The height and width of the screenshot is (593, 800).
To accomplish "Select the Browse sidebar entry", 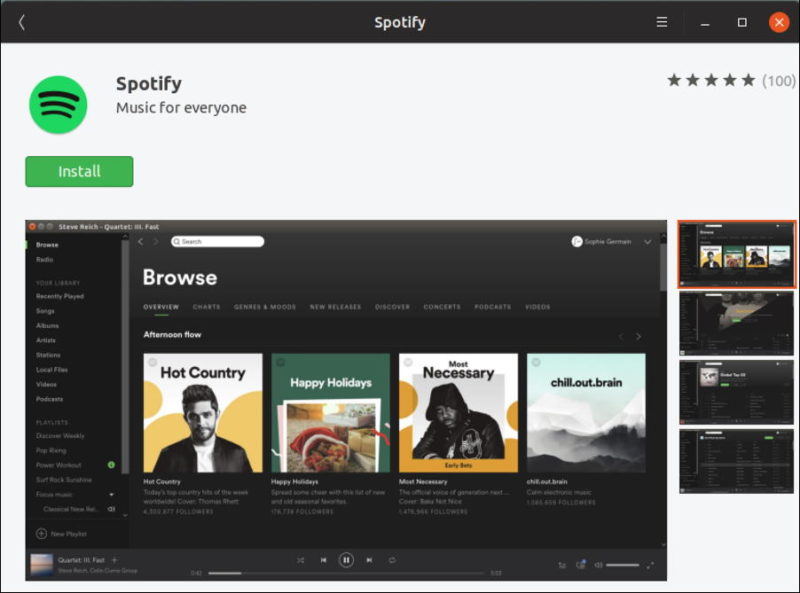I will 47,244.
